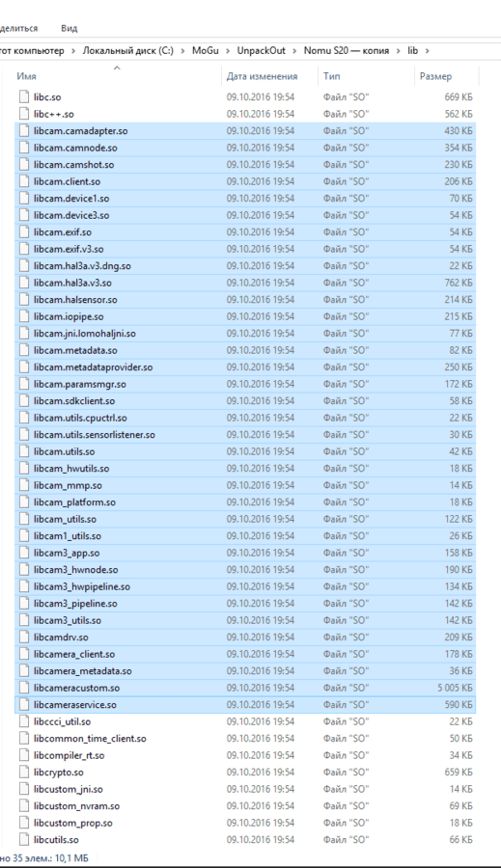Select the libc++.so file icon

point(23,114)
